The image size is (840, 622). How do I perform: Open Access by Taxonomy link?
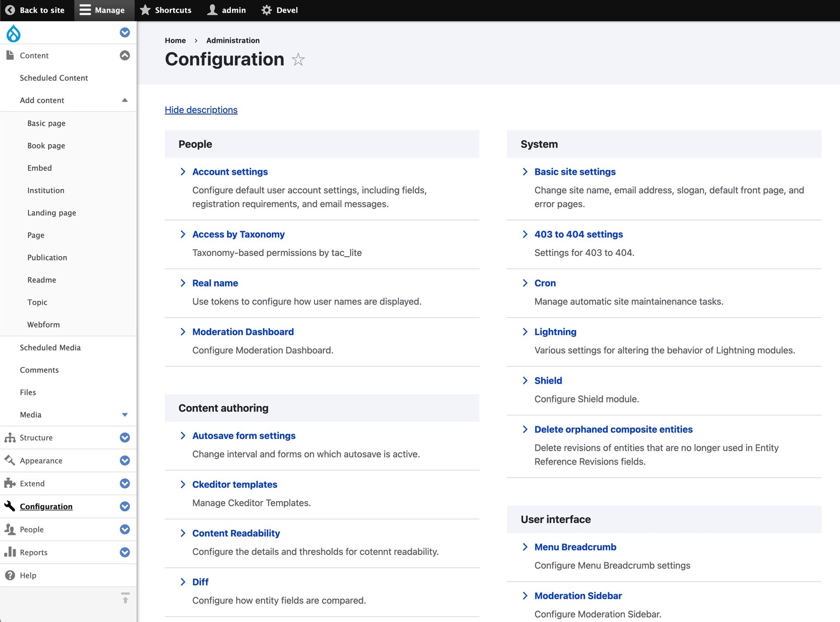(238, 234)
